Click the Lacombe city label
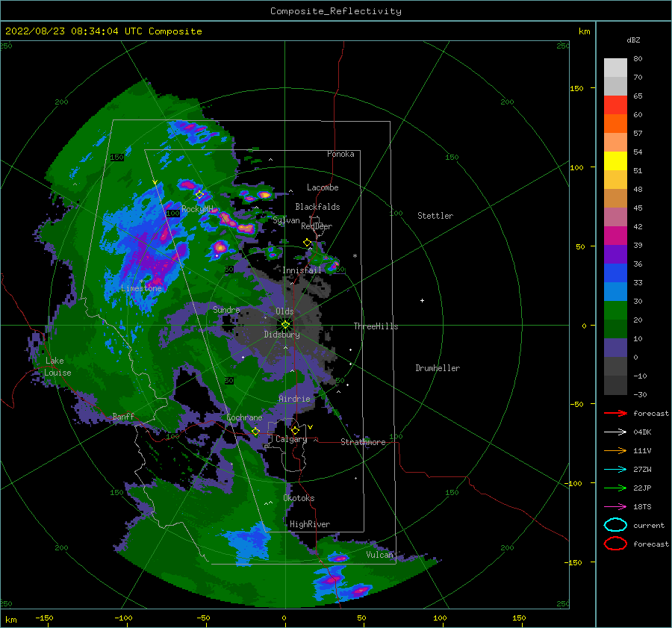Viewport: 672px width, 628px height. point(323,187)
